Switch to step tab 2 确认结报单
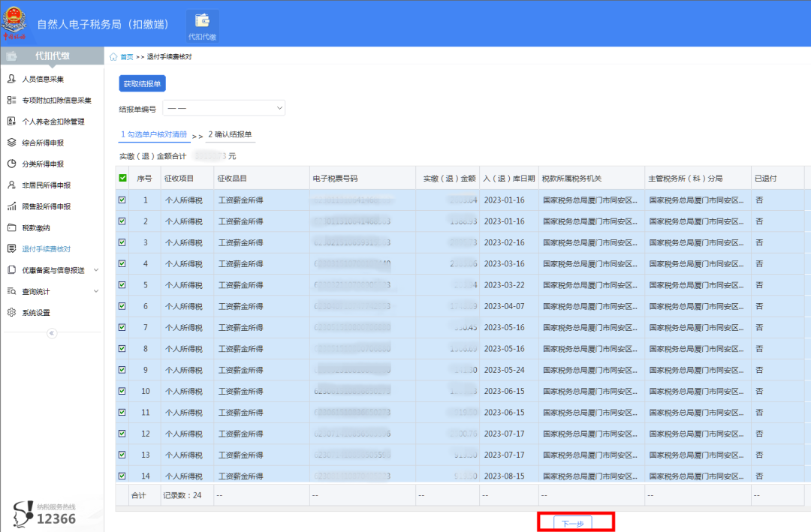 (231, 134)
